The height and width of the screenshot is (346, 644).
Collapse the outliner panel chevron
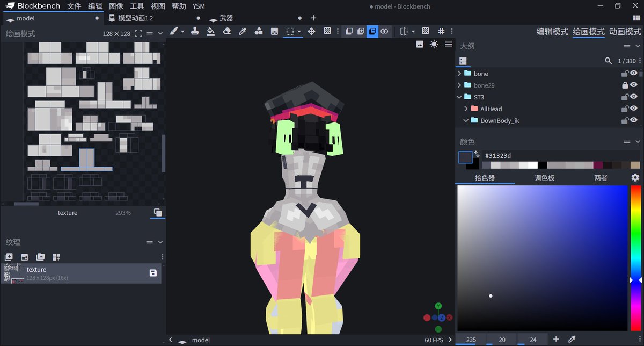click(x=638, y=46)
